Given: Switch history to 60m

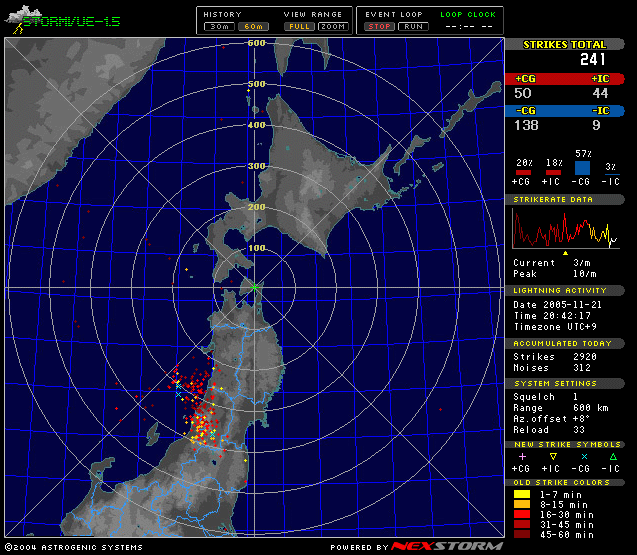Looking at the screenshot, I should coord(251,26).
